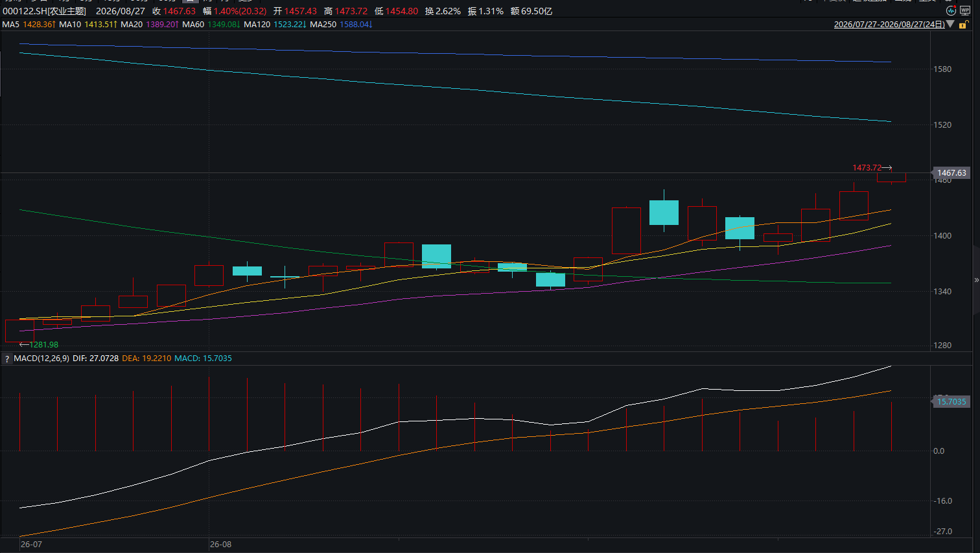980x553 pixels.
Task: Toggle the orange lock icon beside date range
Action: [x=963, y=25]
